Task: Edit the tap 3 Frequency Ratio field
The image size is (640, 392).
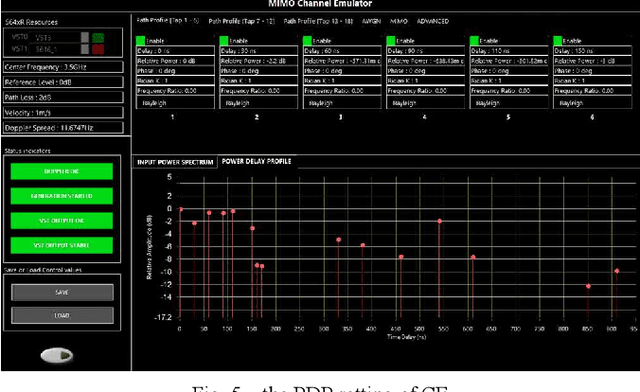Action: pyautogui.click(x=342, y=91)
